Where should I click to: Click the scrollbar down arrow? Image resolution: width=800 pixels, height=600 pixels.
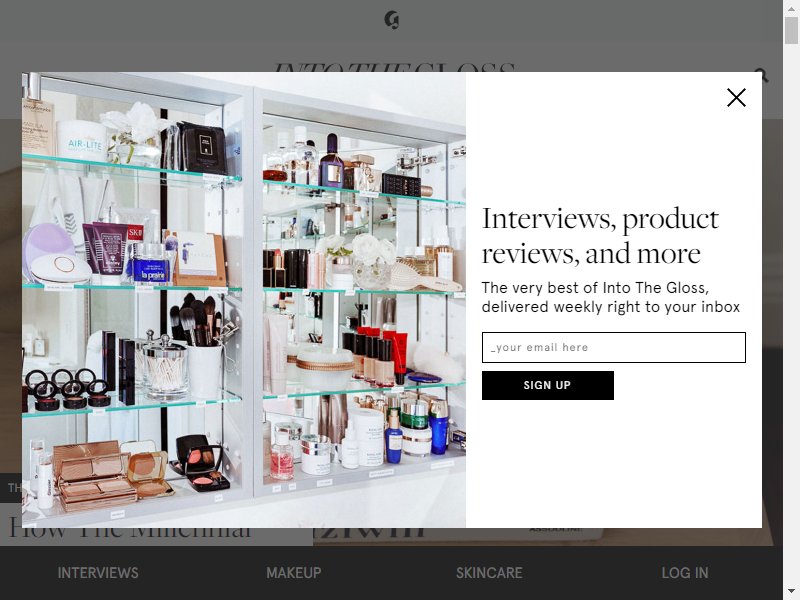[x=791, y=592]
